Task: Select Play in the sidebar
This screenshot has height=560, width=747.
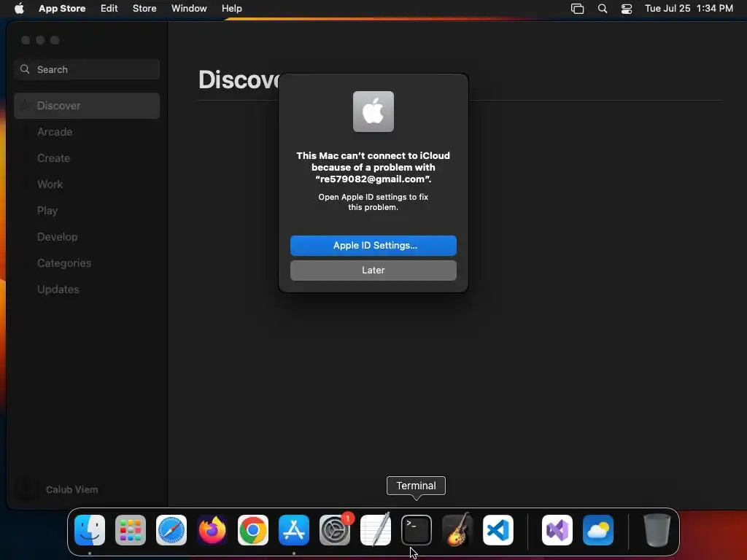Action: (x=87, y=211)
